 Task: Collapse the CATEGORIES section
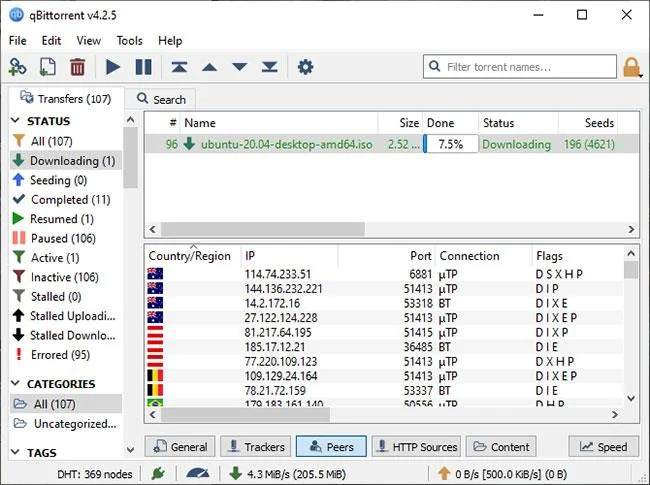pos(15,383)
